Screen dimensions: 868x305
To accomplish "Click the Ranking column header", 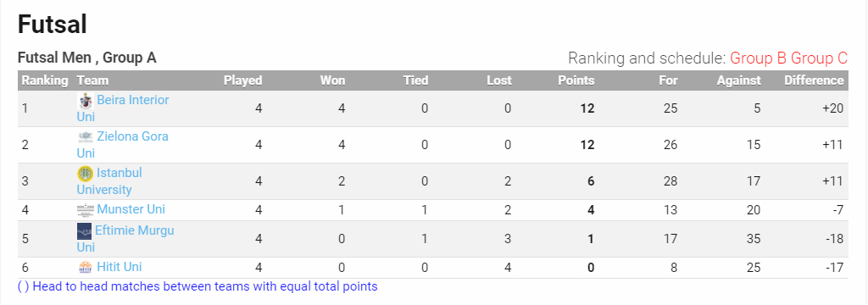I will click(45, 80).
